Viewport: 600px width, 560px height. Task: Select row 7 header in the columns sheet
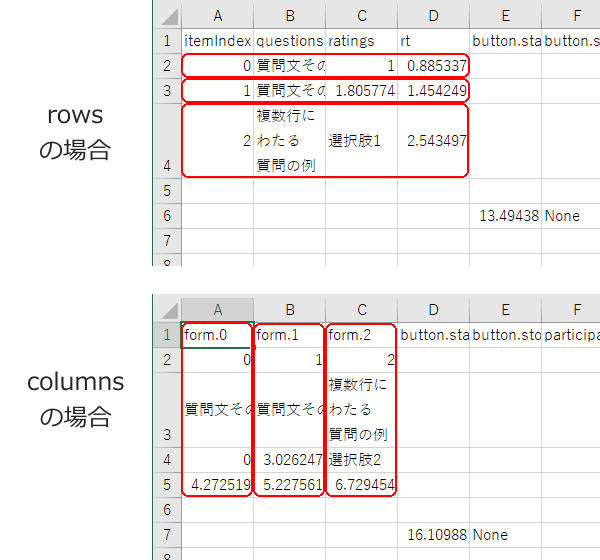click(167, 535)
